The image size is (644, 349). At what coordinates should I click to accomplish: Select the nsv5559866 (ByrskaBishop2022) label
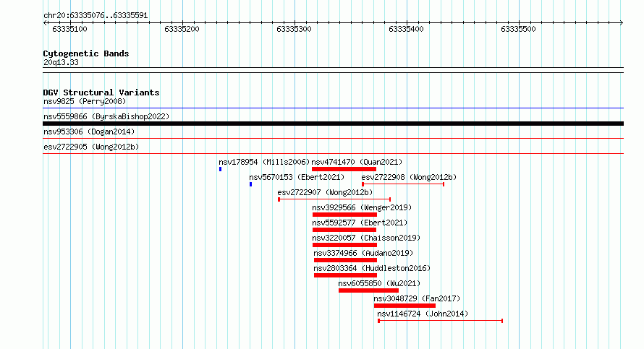click(106, 116)
